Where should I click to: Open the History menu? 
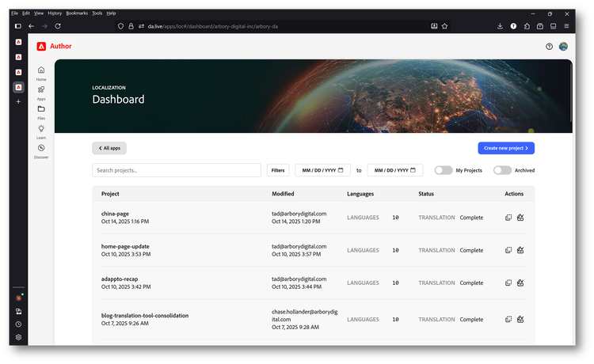click(55, 13)
